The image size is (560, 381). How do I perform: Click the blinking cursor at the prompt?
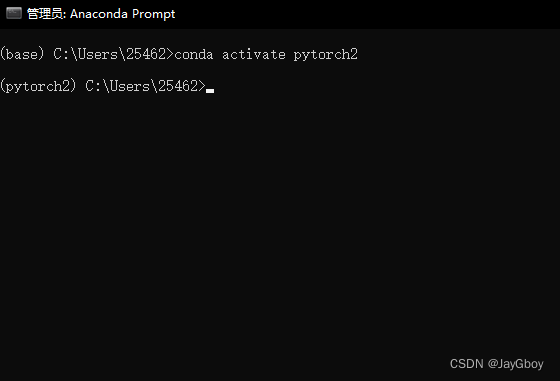(210, 91)
